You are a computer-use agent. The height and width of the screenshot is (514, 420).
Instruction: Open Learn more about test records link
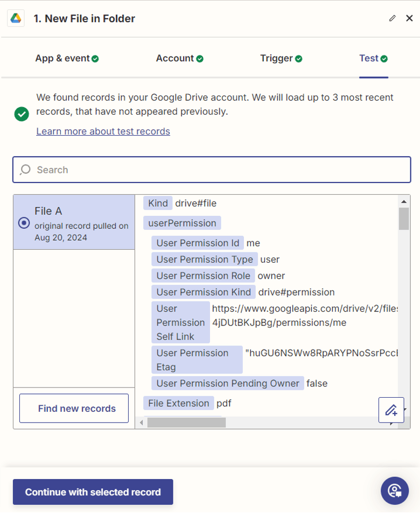[103, 131]
